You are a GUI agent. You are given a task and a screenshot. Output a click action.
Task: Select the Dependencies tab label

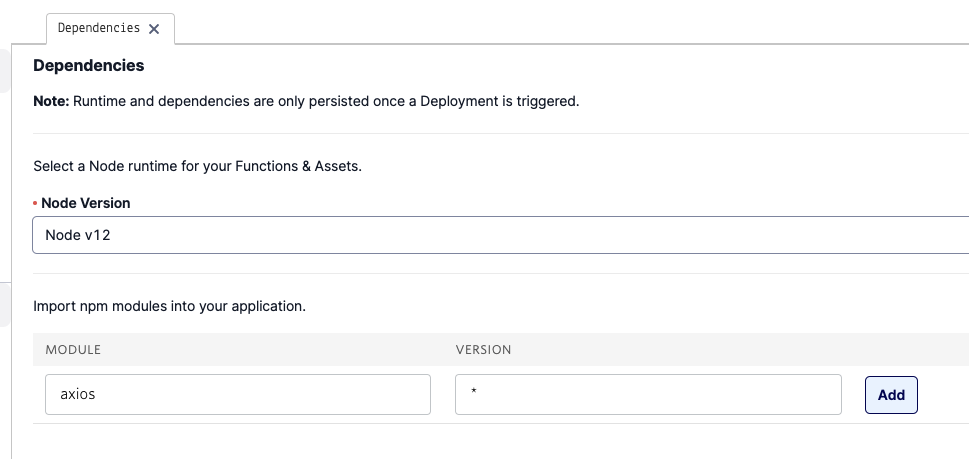click(x=99, y=28)
